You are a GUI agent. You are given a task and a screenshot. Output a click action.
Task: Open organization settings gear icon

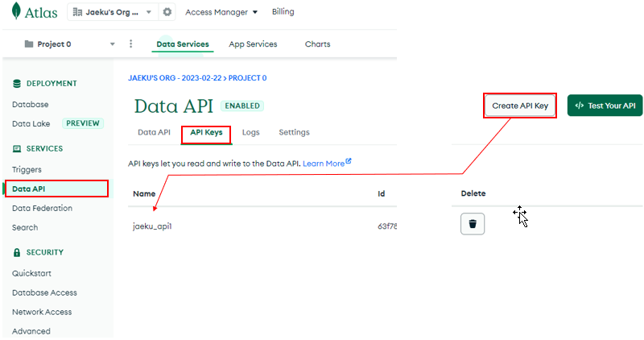coord(167,12)
